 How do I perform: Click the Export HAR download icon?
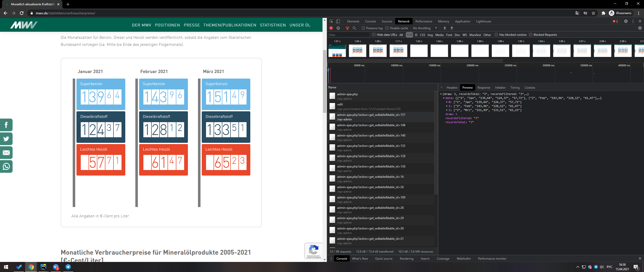pyautogui.click(x=452, y=28)
